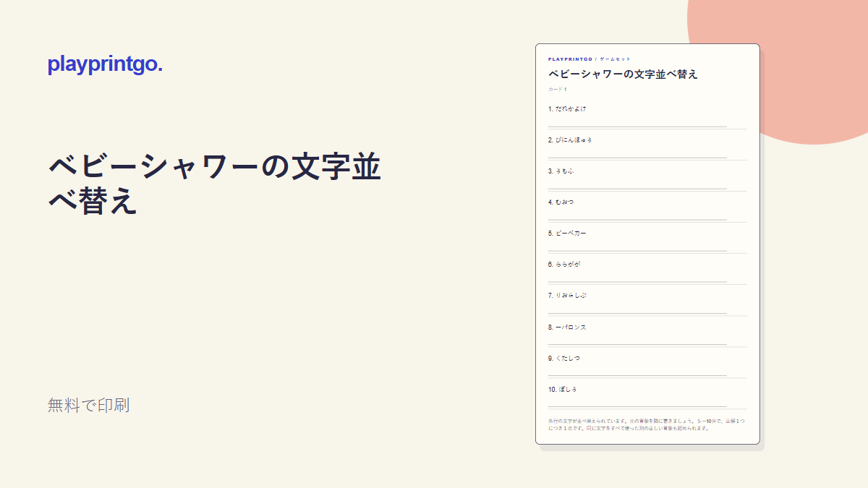Image resolution: width=868 pixels, height=488 pixels.
Task: Select puzzle item 3. うもふ
Action: point(561,171)
